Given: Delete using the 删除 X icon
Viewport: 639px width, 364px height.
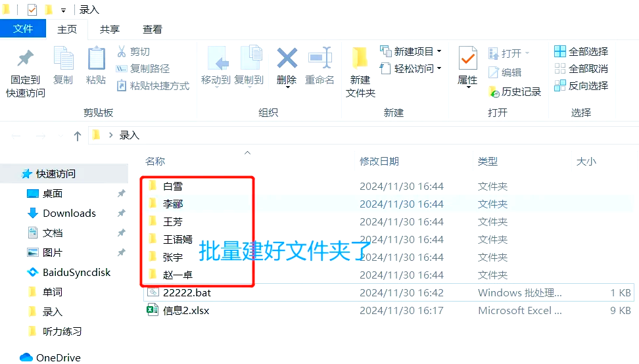Looking at the screenshot, I should tap(287, 58).
